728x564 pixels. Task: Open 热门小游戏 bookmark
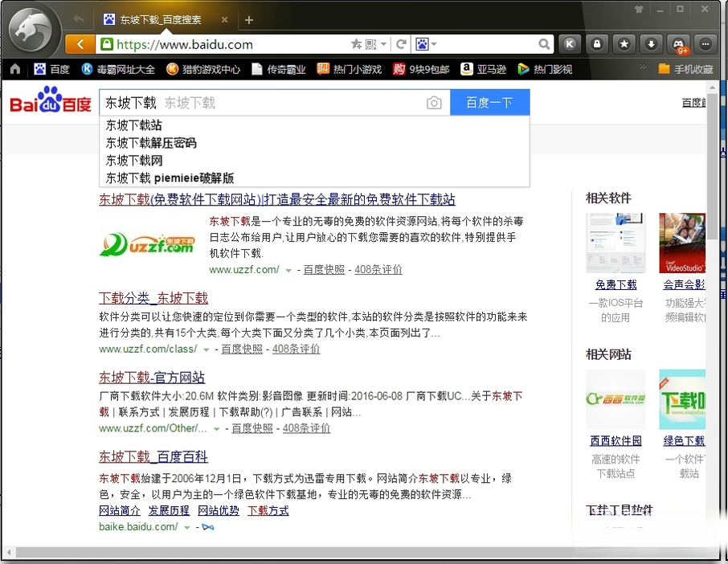350,69
